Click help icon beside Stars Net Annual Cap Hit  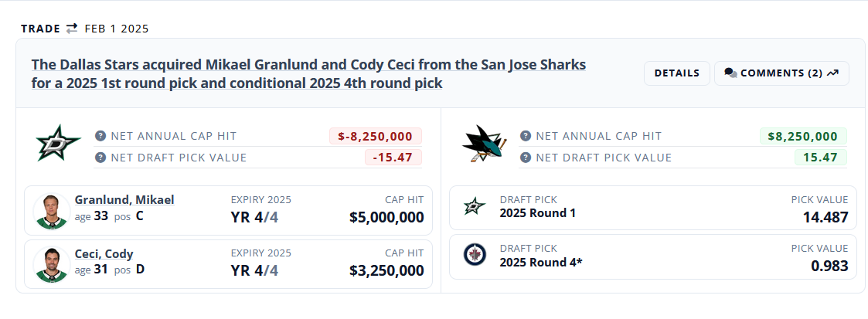[100, 136]
